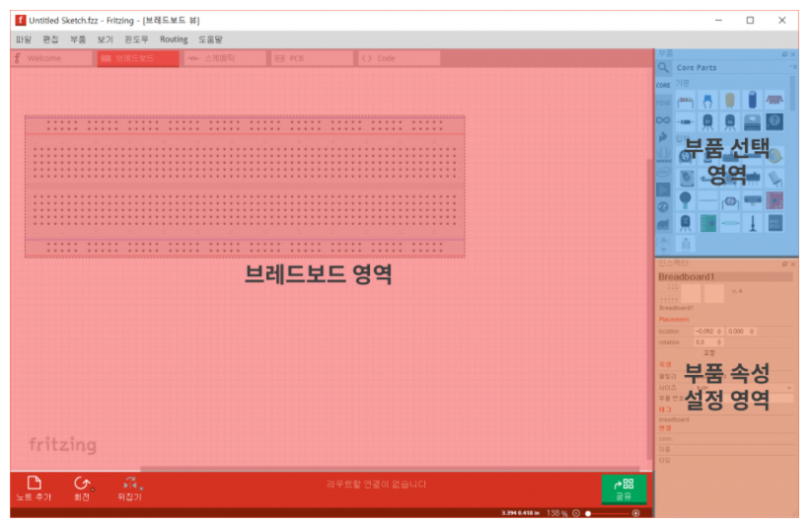812x525 pixels.
Task: Open the zoom percentage dropdown
Action: point(557,513)
